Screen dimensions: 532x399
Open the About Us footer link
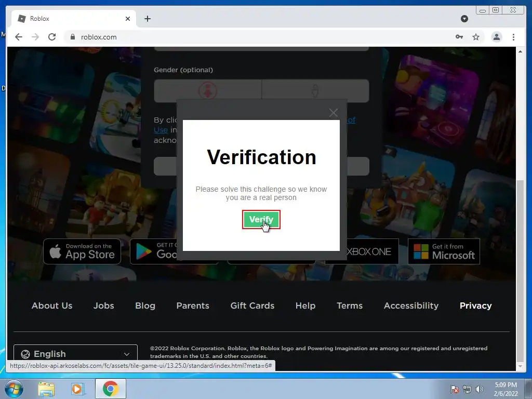tap(52, 305)
